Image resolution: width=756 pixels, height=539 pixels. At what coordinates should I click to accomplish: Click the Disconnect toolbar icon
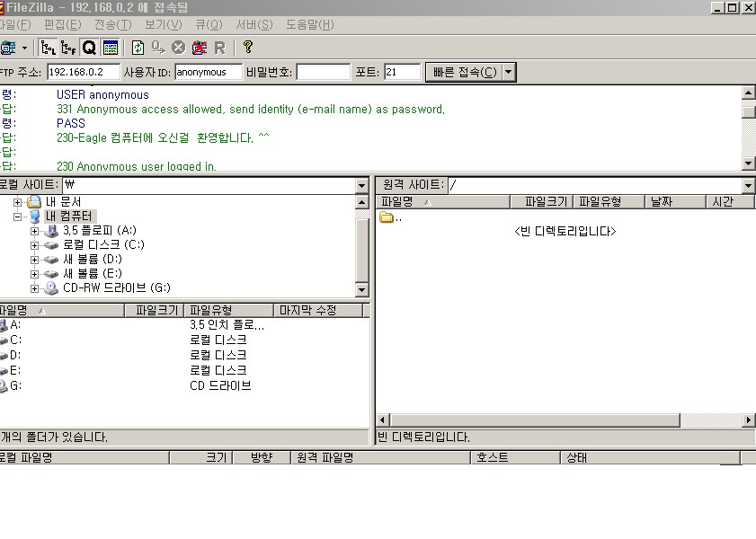(200, 48)
